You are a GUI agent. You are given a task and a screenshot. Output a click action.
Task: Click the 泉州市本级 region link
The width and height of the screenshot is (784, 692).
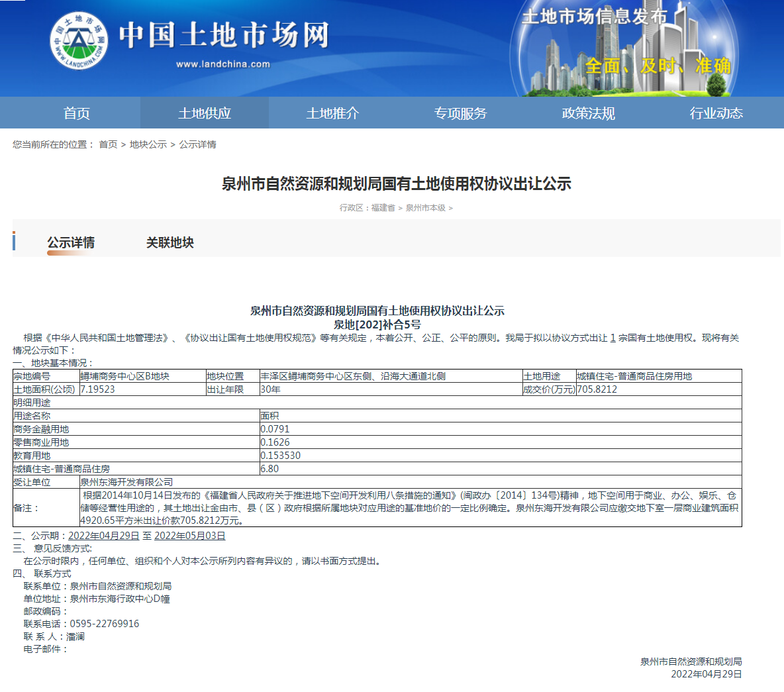(426, 209)
